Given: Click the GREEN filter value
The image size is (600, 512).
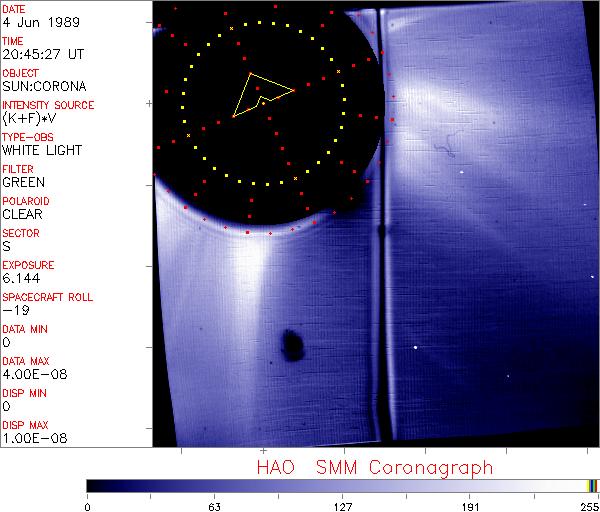Looking at the screenshot, I should point(22,182).
